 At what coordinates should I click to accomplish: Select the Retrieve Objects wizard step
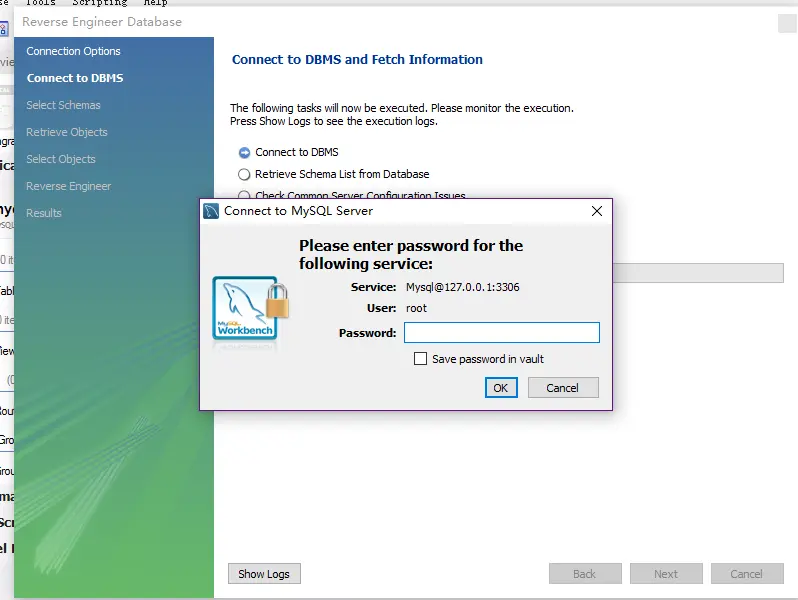click(67, 132)
